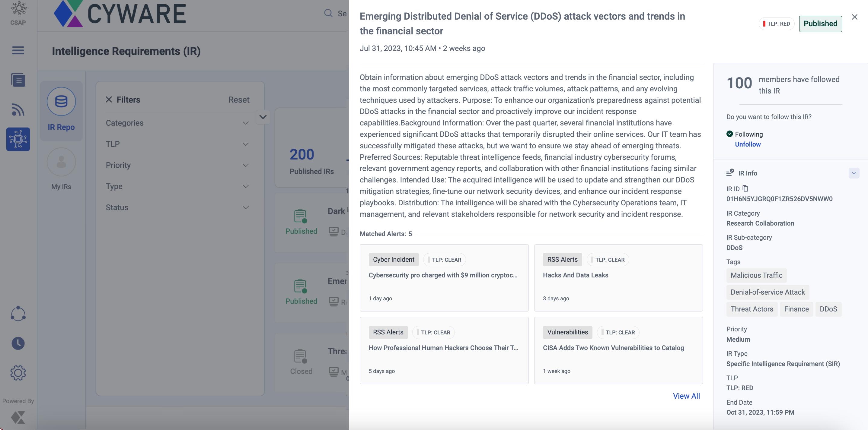The image size is (868, 430).
Task: Open the clock history sidebar icon
Action: point(18,343)
